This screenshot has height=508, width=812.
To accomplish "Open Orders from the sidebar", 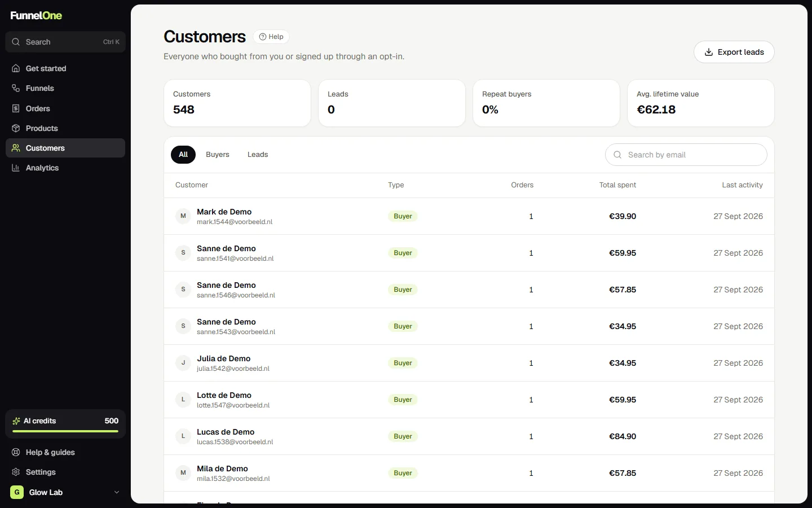I will (x=65, y=108).
